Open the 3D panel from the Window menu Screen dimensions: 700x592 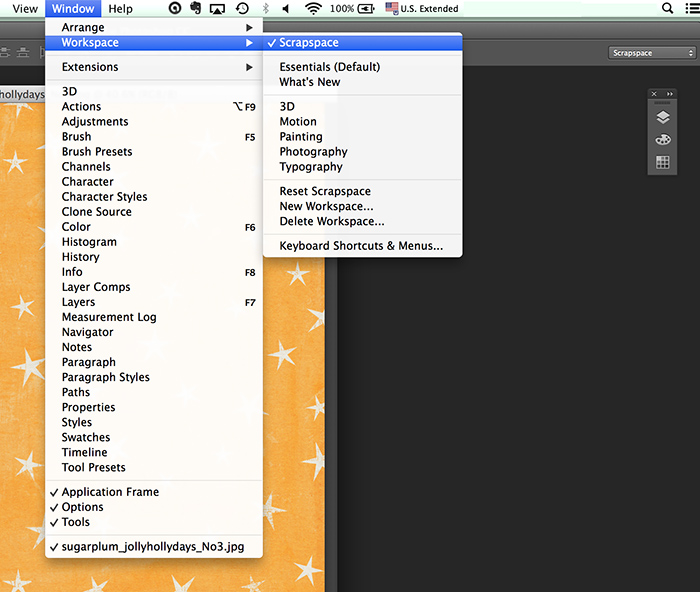coord(154,92)
